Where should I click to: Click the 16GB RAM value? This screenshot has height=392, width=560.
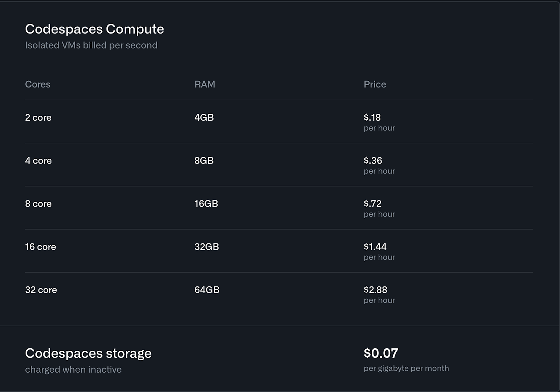pyautogui.click(x=206, y=204)
